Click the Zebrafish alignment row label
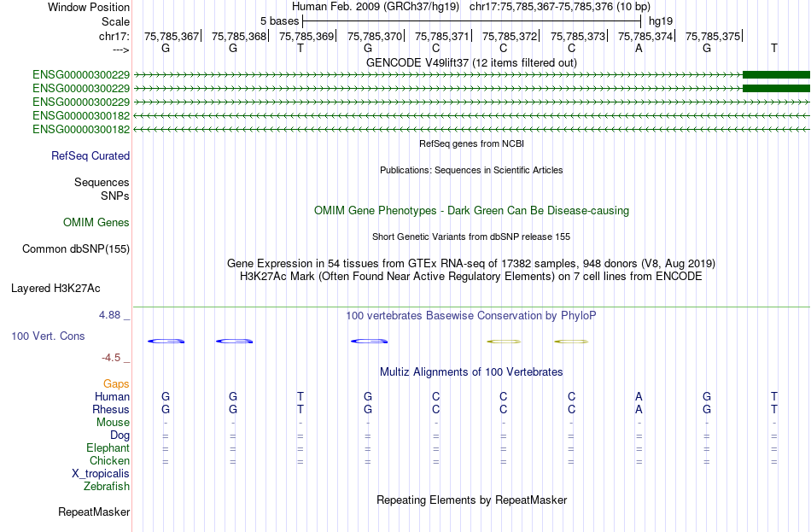Viewport: 811px width, 532px height. [107, 487]
